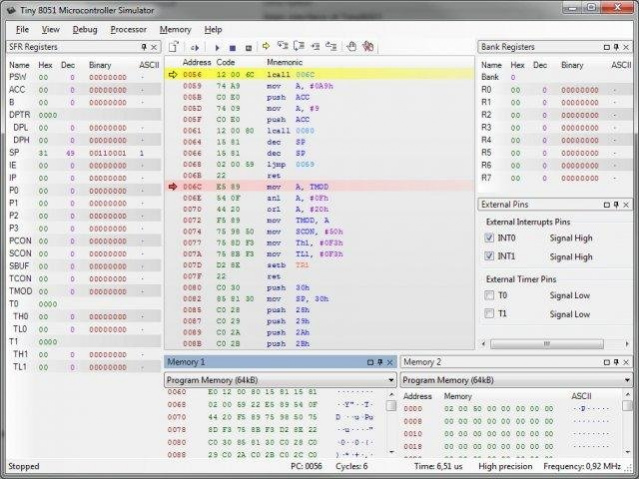639x479 pixels.
Task: Click the red breakpoint marker at 006C
Action: [173, 187]
